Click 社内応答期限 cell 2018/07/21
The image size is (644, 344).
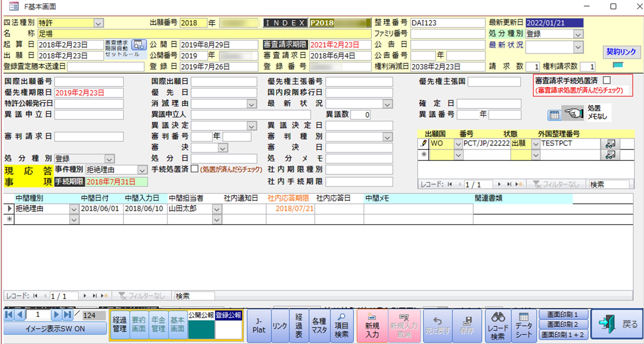pyautogui.click(x=290, y=209)
